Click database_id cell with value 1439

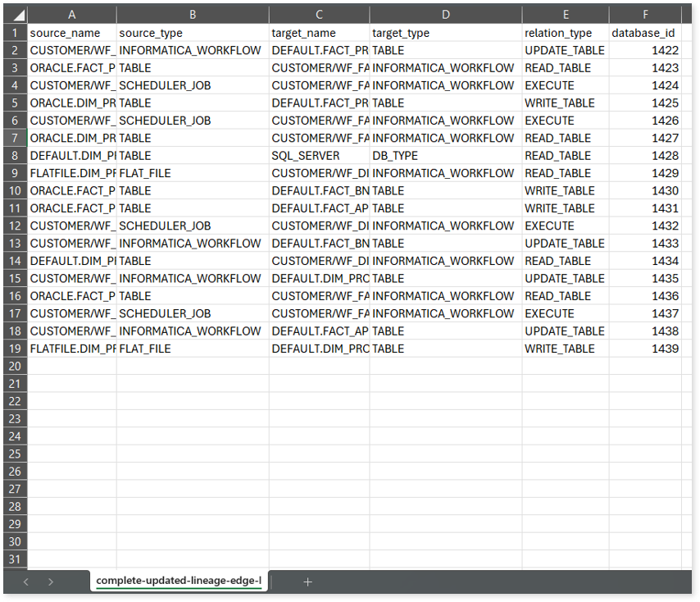click(645, 349)
